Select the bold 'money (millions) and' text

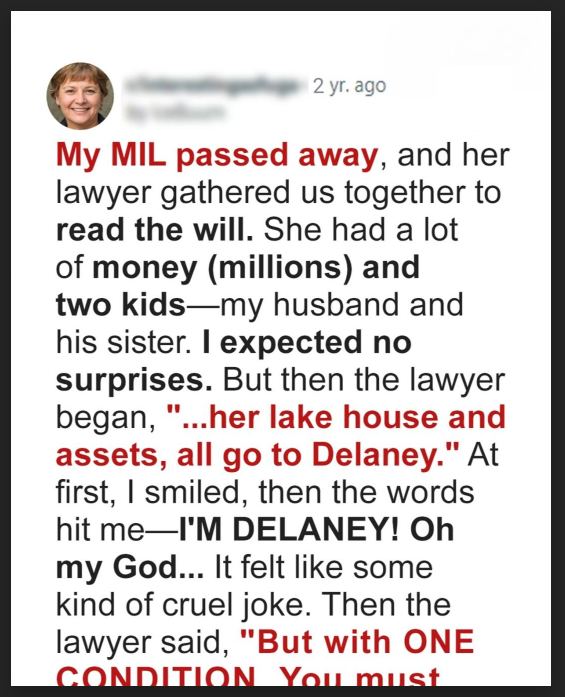[x=256, y=268]
